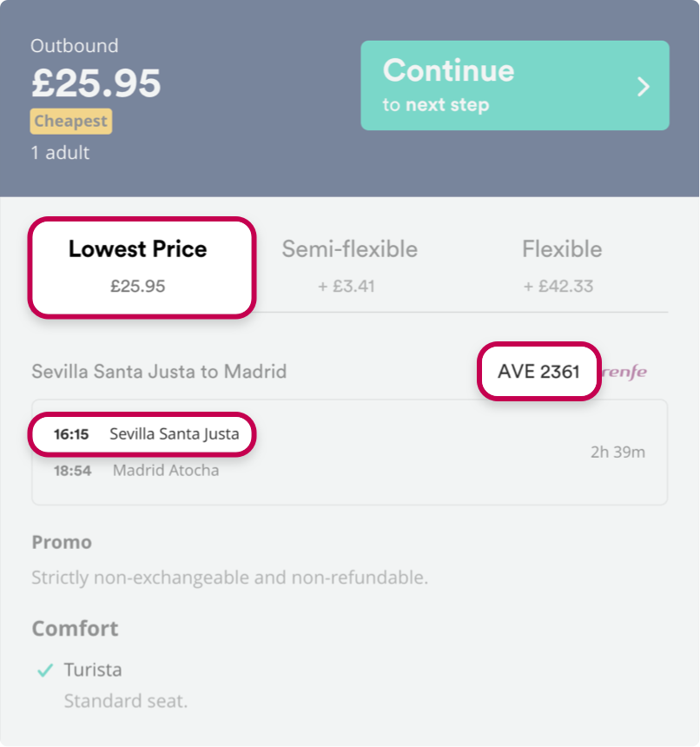Click the Cheapest badge label

tap(71, 121)
